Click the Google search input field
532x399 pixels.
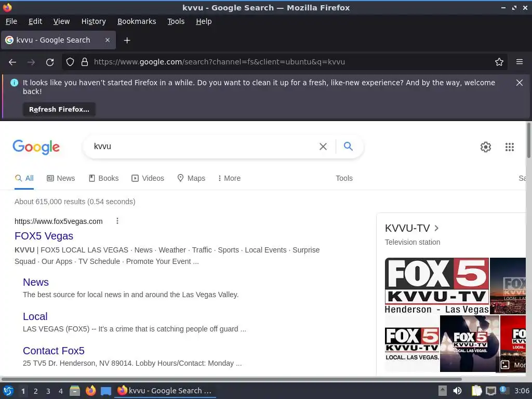pos(204,146)
